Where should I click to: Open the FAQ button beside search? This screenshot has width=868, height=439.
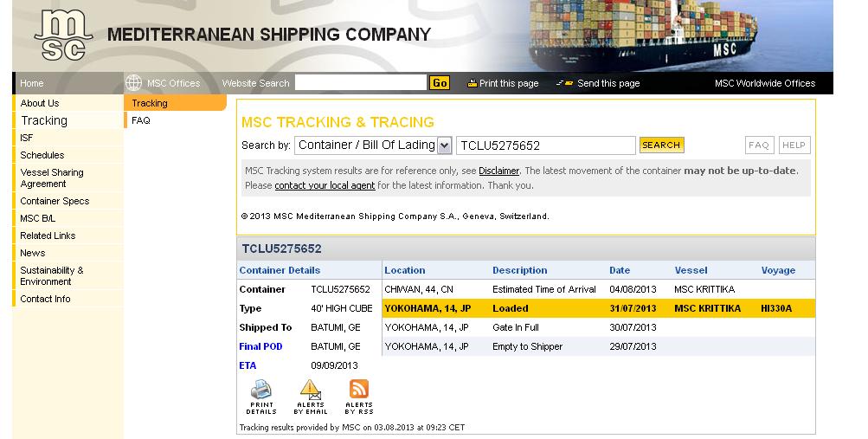pyautogui.click(x=759, y=145)
